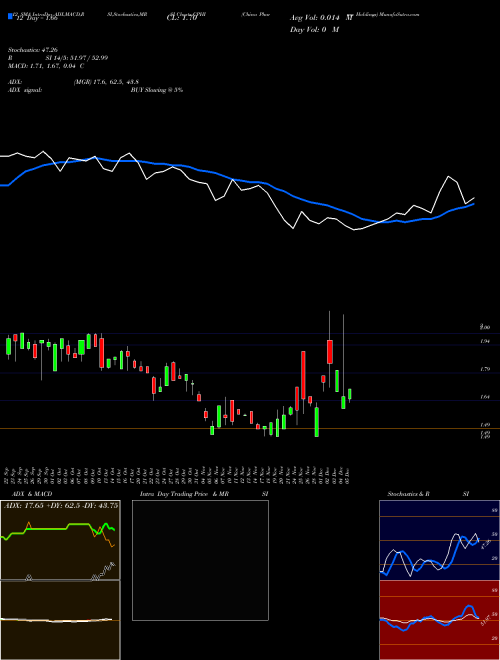Open the blue Stochastics chart panel

click(x=439, y=540)
